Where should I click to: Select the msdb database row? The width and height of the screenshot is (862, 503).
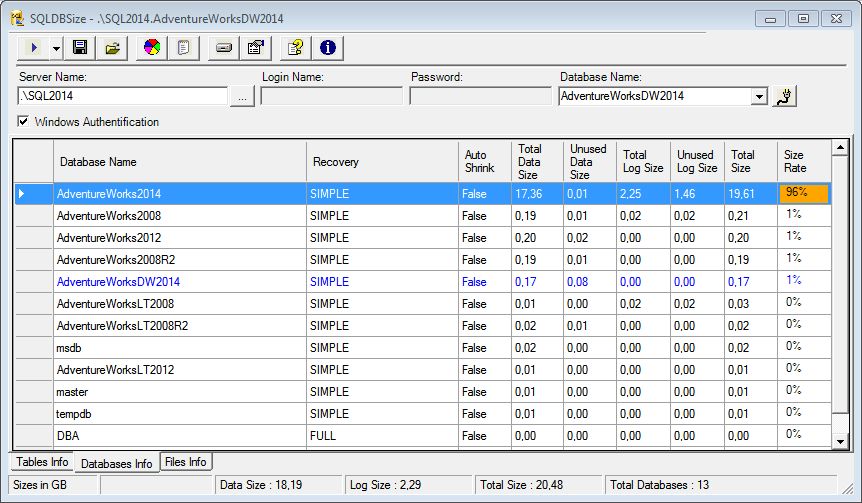tap(423, 347)
